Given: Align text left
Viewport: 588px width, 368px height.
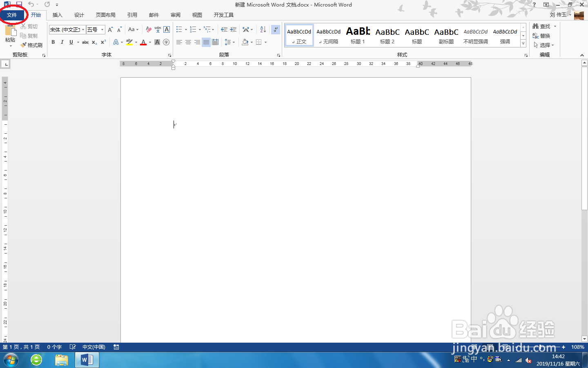Looking at the screenshot, I should click(x=179, y=42).
